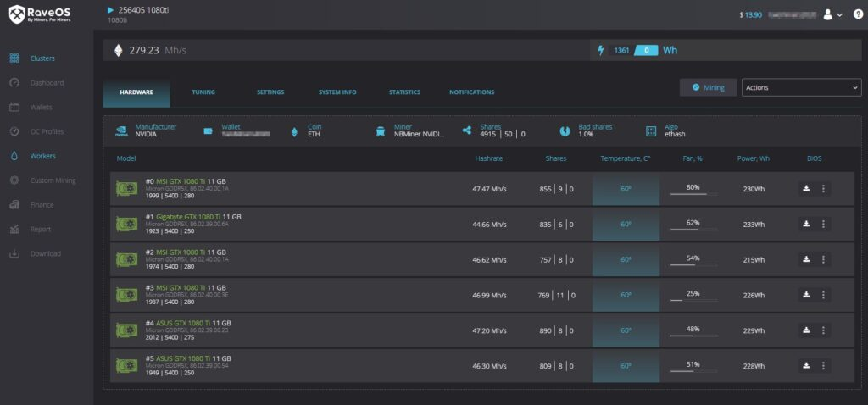Open three-dot menu for GPU #1 Gigabyte

[x=823, y=224]
